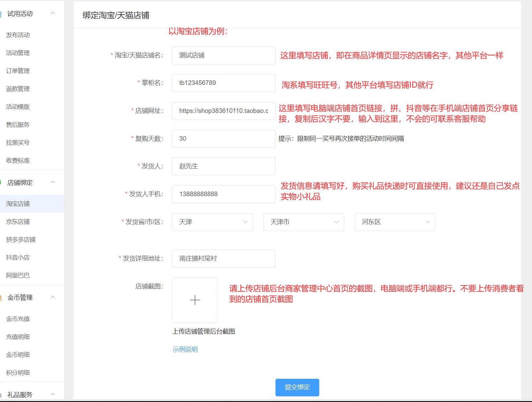The image size is (532, 402).
Task: Click the 提交绑定 submit button
Action: click(297, 387)
